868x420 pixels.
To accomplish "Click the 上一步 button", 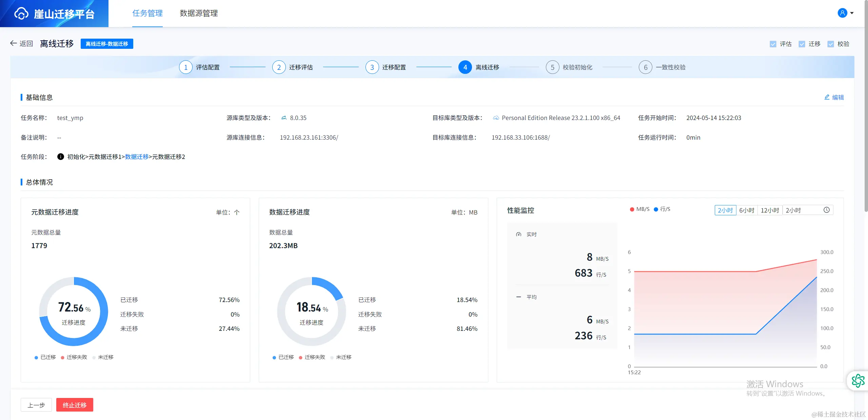I will 36,405.
